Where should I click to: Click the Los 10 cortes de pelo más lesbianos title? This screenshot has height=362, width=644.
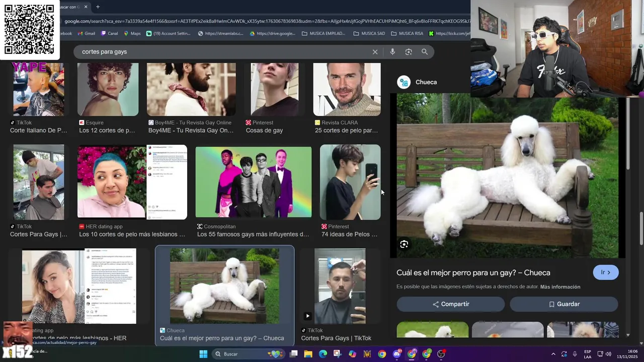(x=132, y=234)
